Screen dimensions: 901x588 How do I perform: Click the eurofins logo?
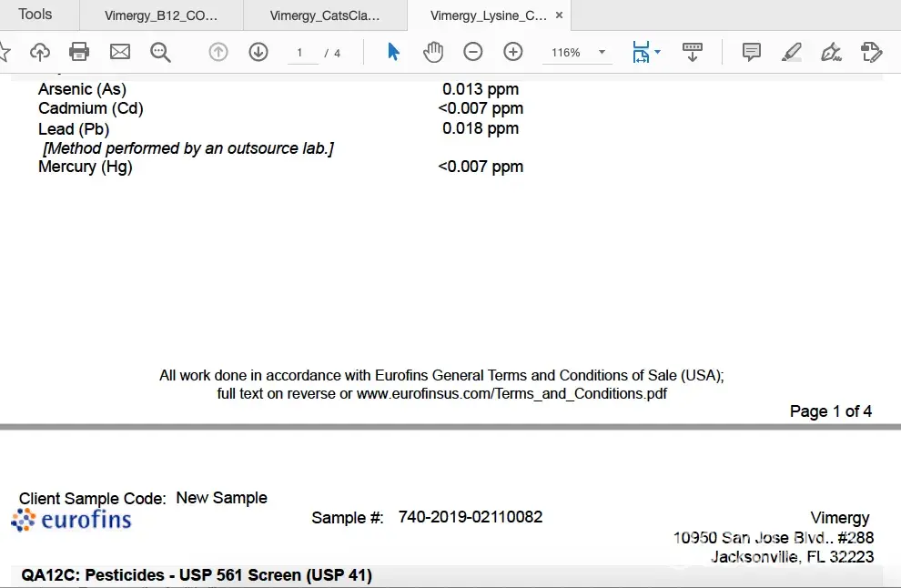coord(71,520)
